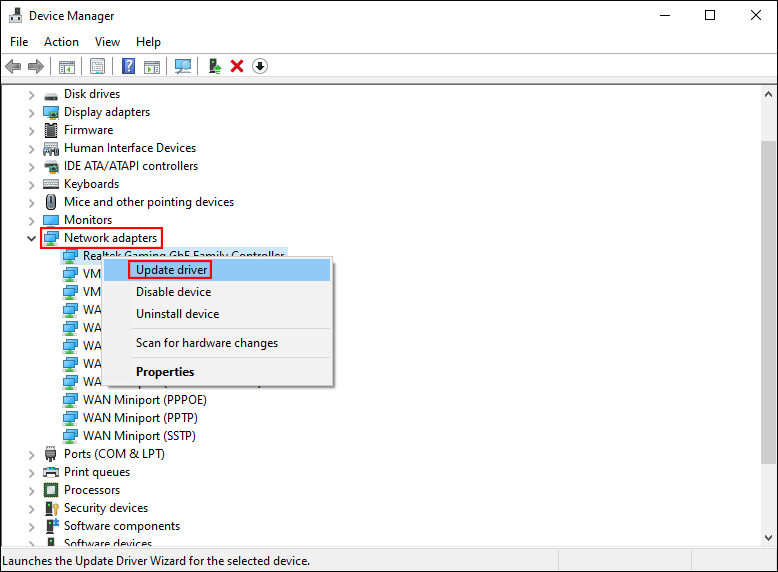Image resolution: width=778 pixels, height=572 pixels.
Task: Expand the Keyboards node
Action: (x=31, y=185)
